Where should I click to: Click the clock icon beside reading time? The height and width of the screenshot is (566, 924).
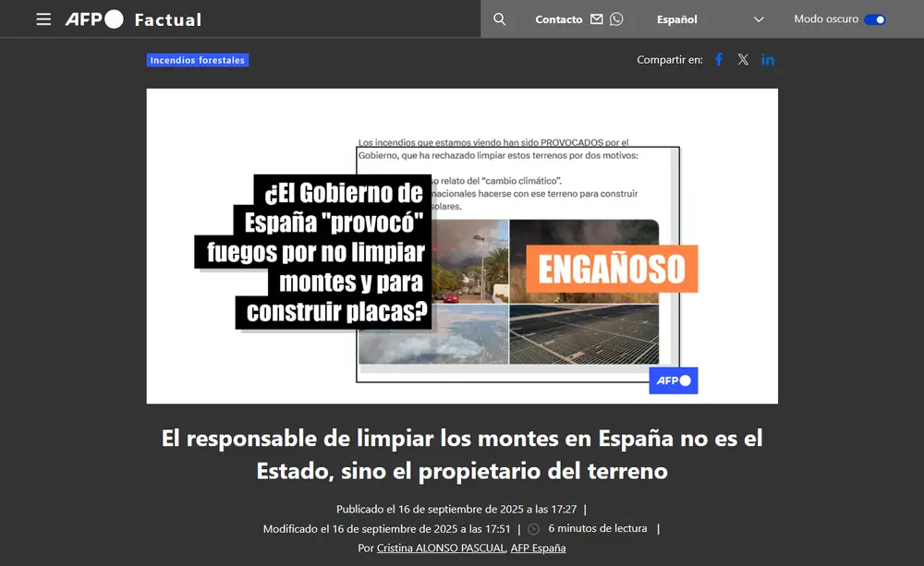point(533,529)
